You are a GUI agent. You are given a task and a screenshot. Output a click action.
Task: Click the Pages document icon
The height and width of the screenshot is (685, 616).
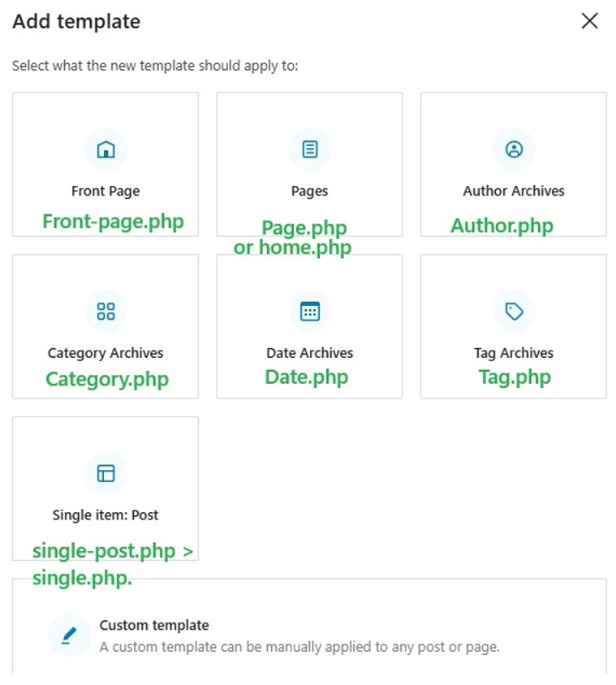click(x=310, y=149)
